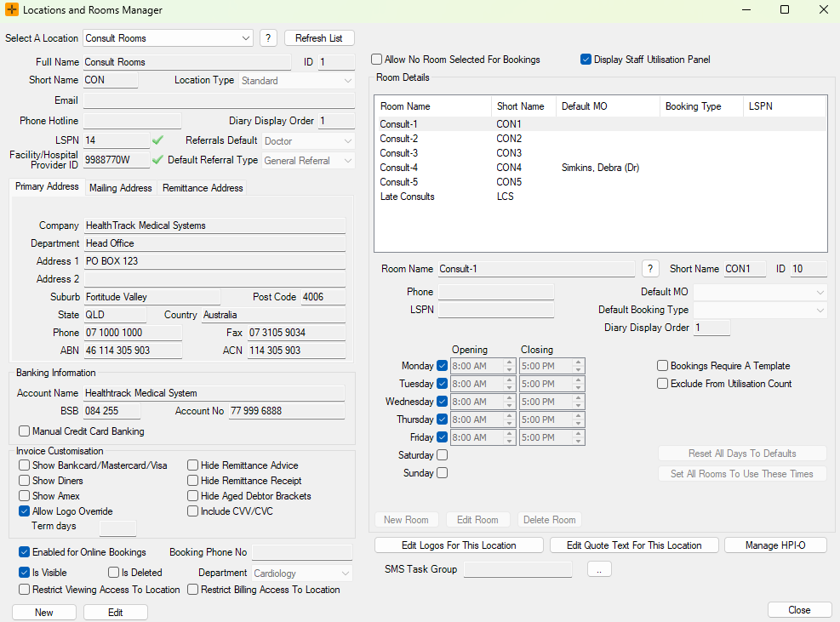Screen dimensions: 840x622
Task: Maximize the Locations and Rooms Manager window
Action: point(784,10)
